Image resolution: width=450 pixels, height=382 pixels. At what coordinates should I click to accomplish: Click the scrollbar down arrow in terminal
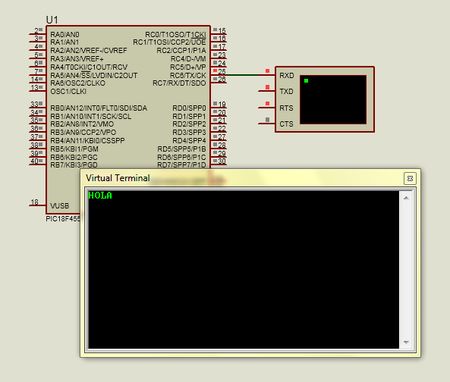[406, 342]
